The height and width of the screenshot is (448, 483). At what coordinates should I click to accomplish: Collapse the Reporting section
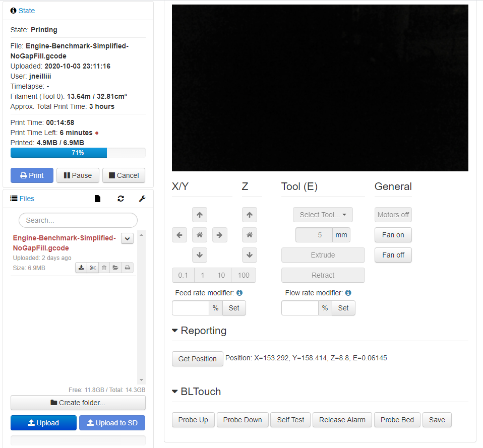(174, 331)
